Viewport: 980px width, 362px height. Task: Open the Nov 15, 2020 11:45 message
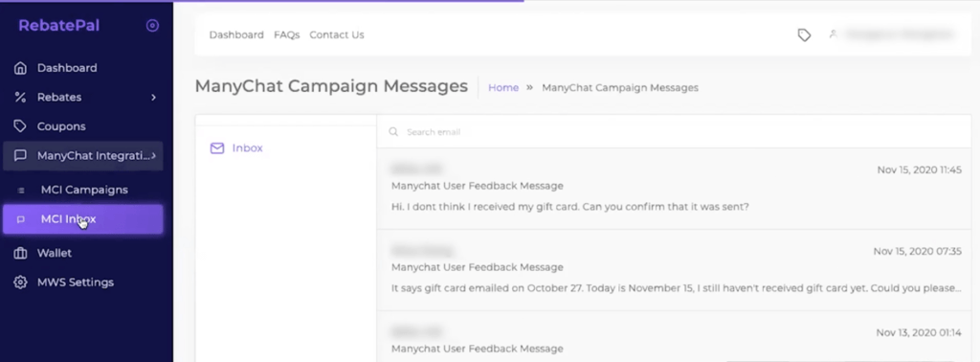[x=674, y=189]
